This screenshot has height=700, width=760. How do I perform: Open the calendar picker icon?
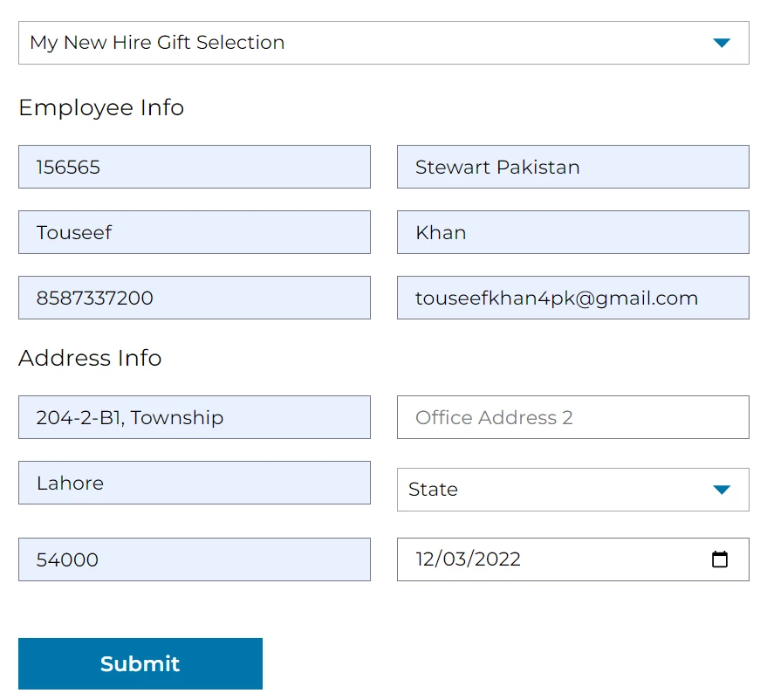pos(719,559)
